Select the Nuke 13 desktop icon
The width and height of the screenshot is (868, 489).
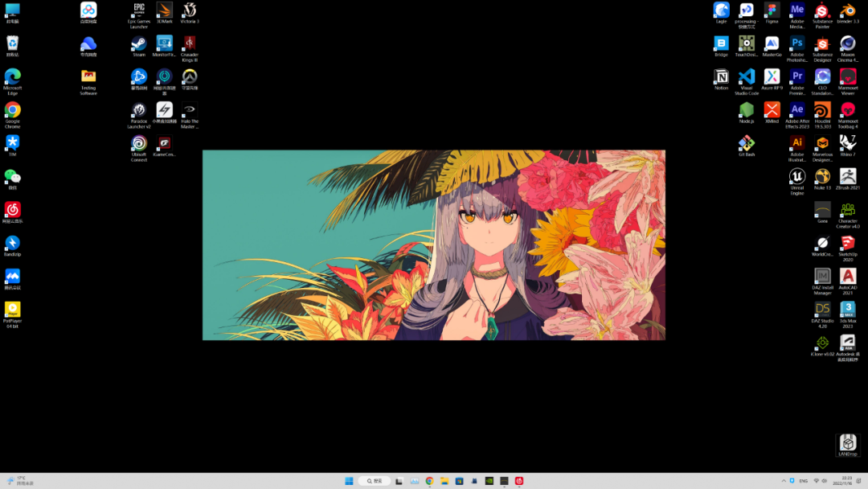click(823, 179)
